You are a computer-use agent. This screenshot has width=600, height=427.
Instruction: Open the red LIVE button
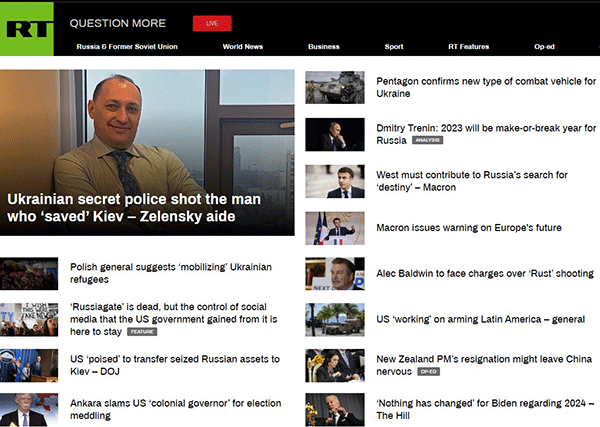pyautogui.click(x=212, y=23)
